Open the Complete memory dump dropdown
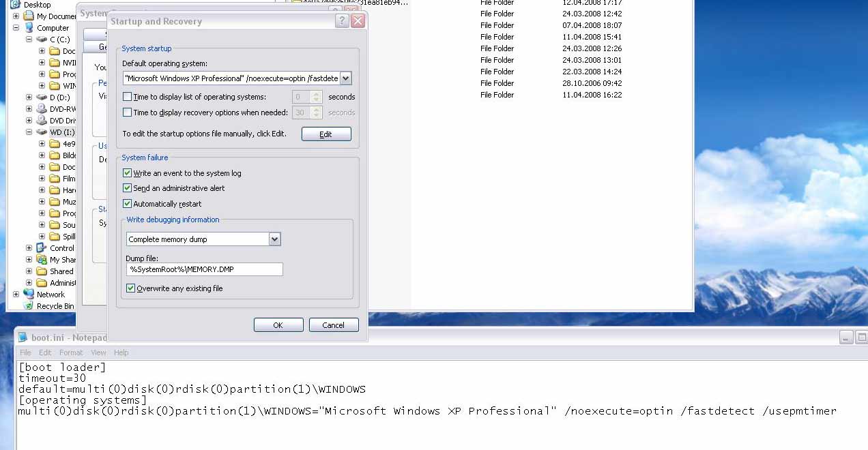The image size is (868, 450). tap(274, 239)
